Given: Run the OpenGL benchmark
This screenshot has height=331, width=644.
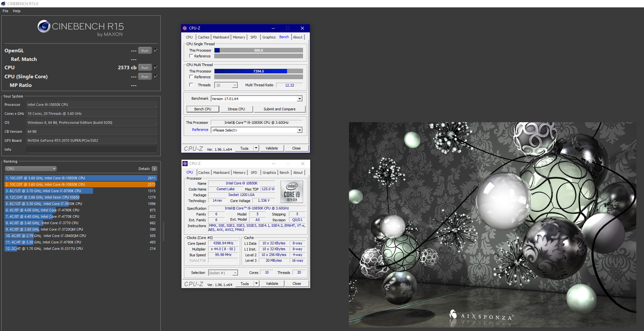Looking at the screenshot, I should pyautogui.click(x=145, y=51).
